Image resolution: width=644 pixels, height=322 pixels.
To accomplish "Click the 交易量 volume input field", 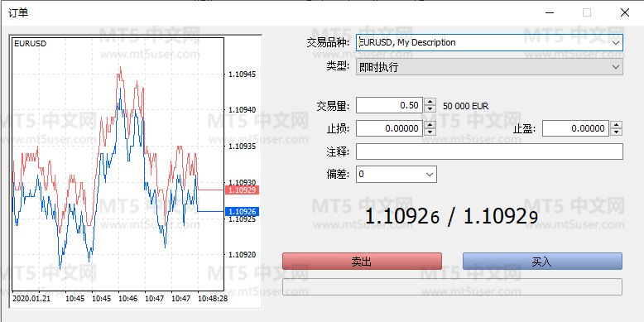I will coord(389,105).
